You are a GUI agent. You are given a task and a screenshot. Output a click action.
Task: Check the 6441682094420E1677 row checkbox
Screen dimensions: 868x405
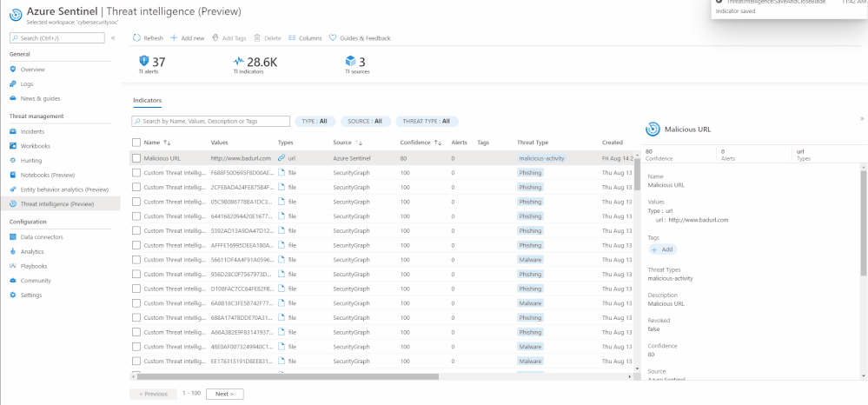click(x=136, y=216)
